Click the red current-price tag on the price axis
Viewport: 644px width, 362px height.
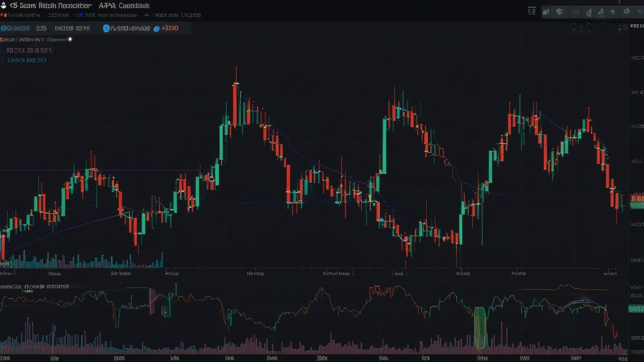click(637, 198)
